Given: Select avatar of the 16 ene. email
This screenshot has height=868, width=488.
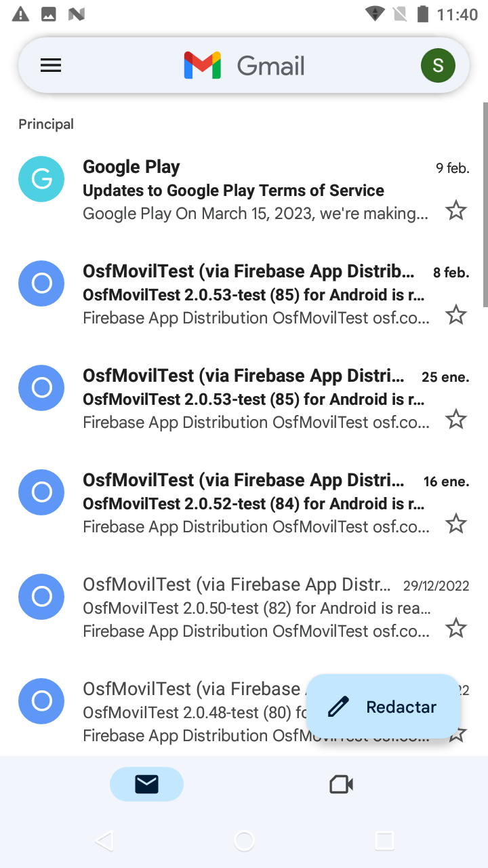Looking at the screenshot, I should [x=41, y=492].
